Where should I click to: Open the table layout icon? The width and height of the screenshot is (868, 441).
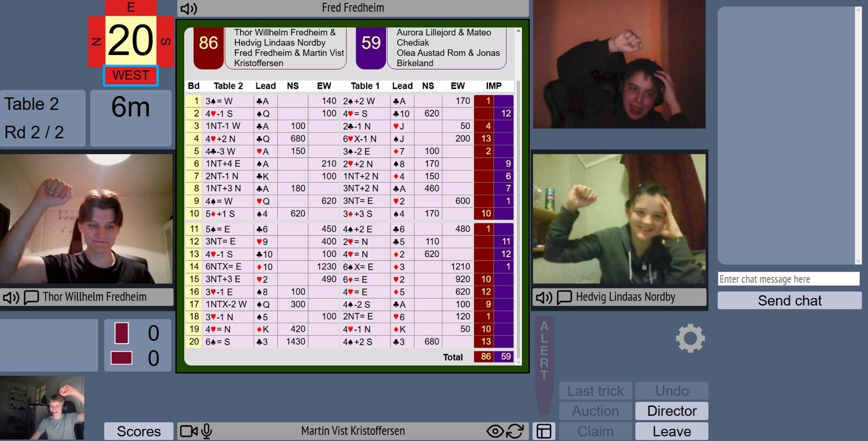(x=544, y=431)
